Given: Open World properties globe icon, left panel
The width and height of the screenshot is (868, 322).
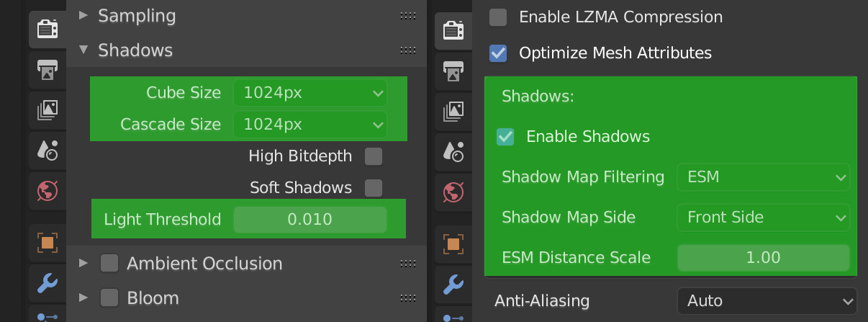Looking at the screenshot, I should pos(48,191).
